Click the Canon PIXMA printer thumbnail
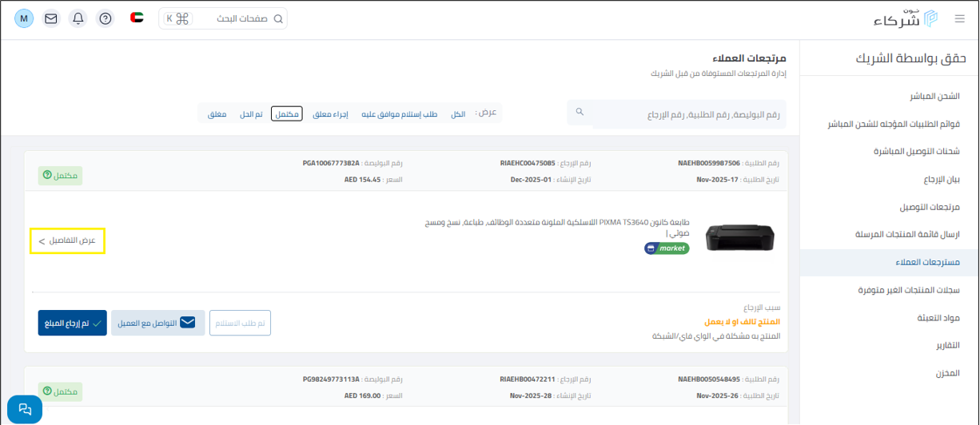Image resolution: width=980 pixels, height=425 pixels. (x=739, y=237)
